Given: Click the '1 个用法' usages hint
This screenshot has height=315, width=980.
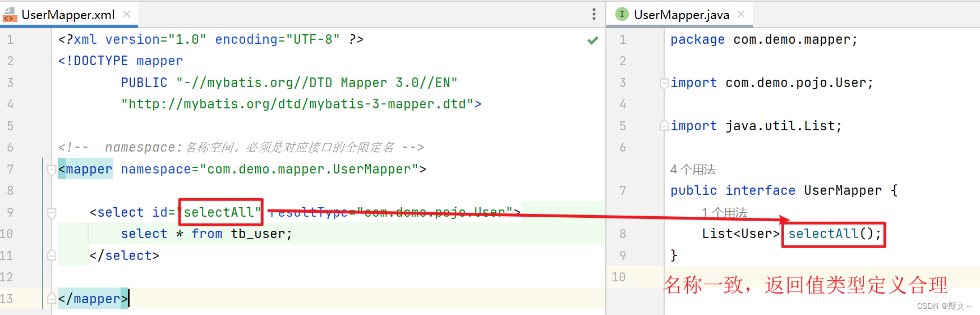Looking at the screenshot, I should pos(724,213).
